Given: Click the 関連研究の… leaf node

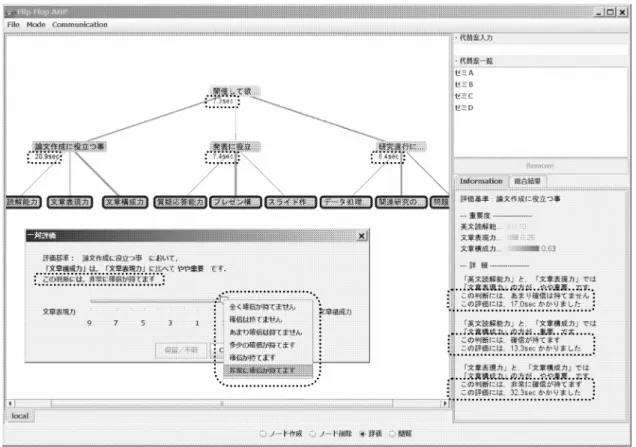Looking at the screenshot, I should [x=401, y=202].
